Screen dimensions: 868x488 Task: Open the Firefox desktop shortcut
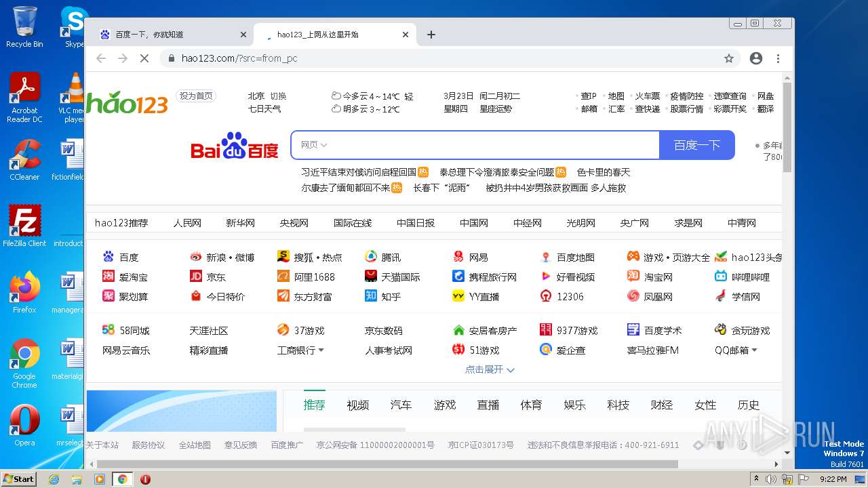(x=24, y=293)
